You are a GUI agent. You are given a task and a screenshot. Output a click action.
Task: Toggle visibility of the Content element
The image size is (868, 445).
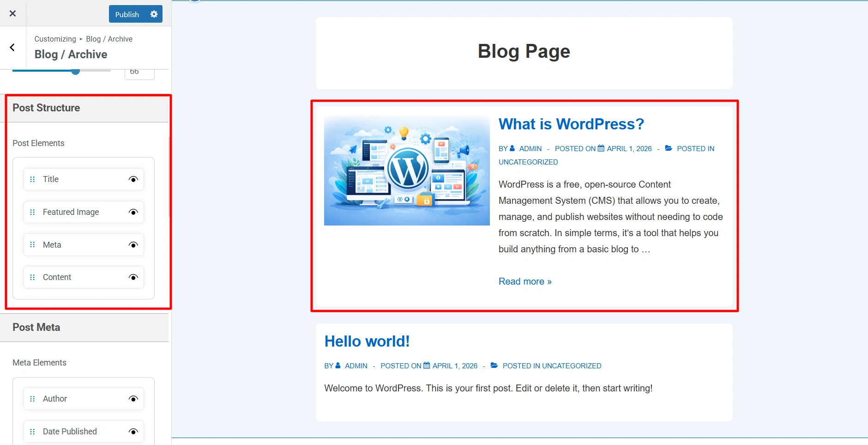(x=133, y=277)
